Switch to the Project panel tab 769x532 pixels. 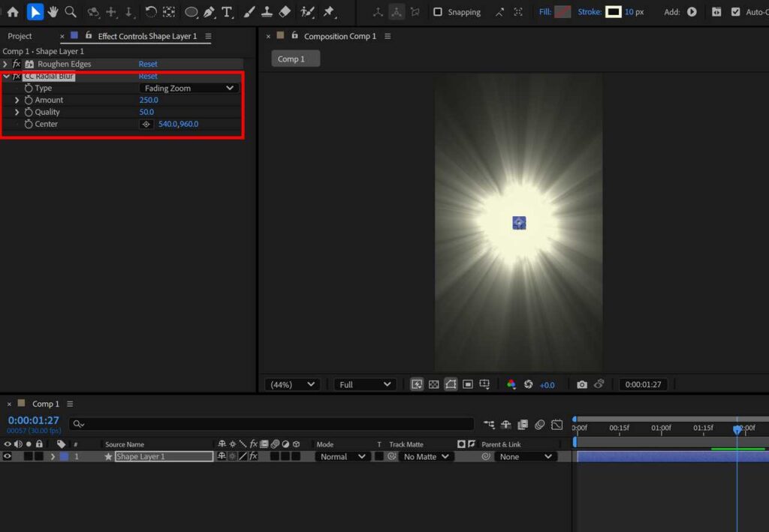20,36
